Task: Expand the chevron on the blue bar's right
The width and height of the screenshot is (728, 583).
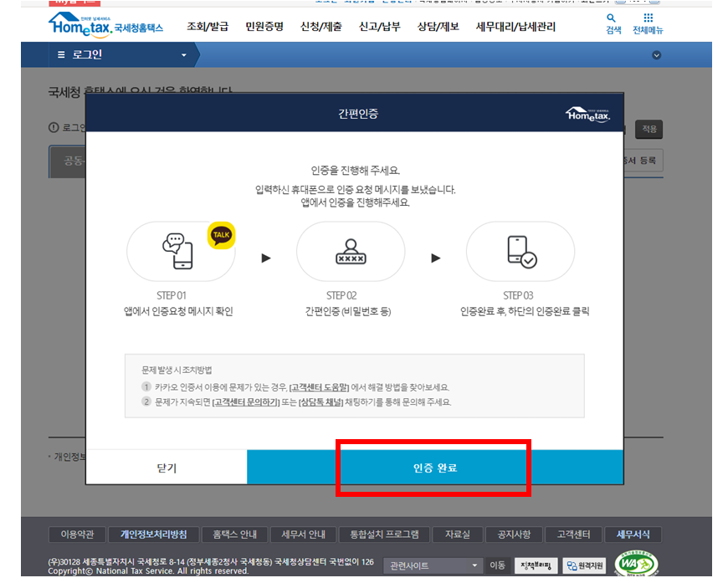Action: click(x=656, y=54)
